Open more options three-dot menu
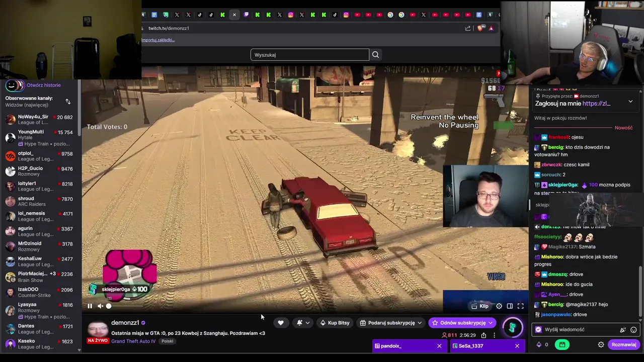 coord(494,335)
